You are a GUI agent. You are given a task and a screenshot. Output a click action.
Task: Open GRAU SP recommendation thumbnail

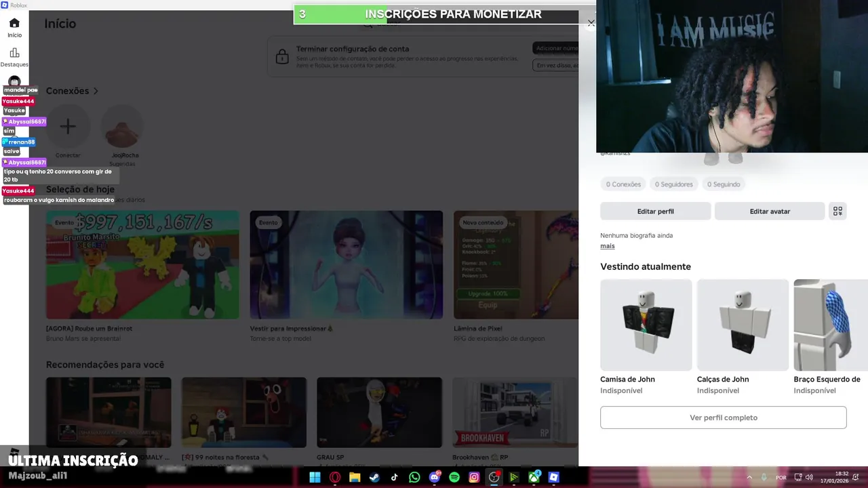click(379, 412)
